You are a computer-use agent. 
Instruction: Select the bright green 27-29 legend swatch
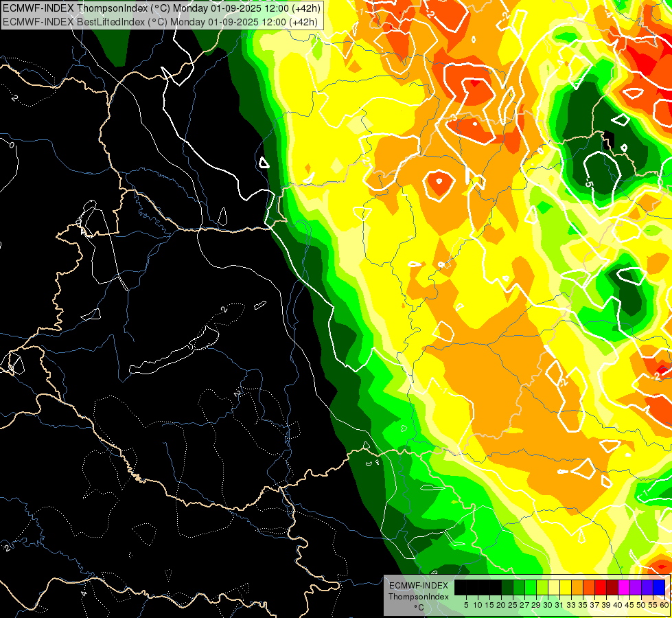pyautogui.click(x=531, y=587)
